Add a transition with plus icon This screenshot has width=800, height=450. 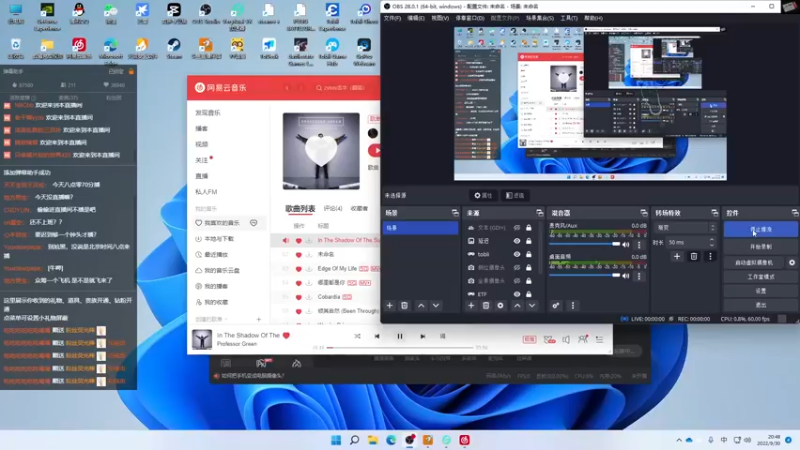click(677, 256)
